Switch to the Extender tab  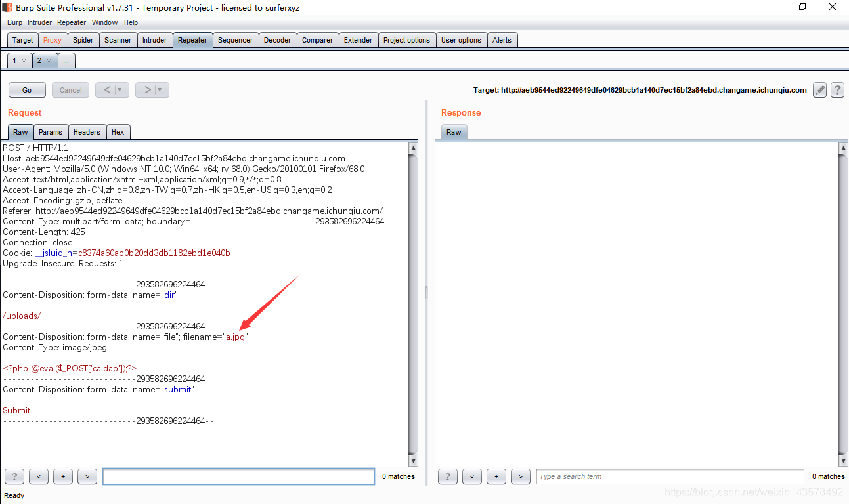[x=359, y=40]
